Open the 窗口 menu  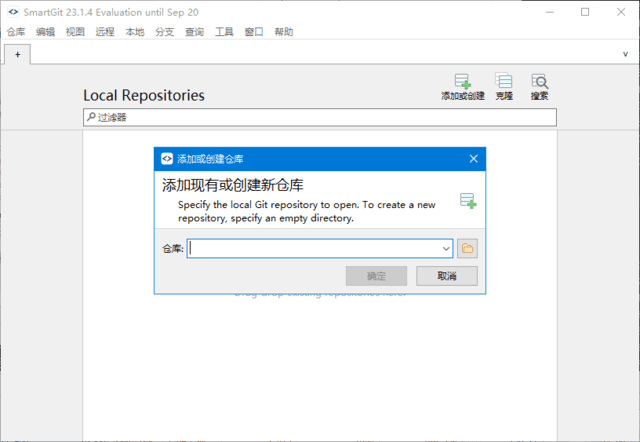[254, 32]
